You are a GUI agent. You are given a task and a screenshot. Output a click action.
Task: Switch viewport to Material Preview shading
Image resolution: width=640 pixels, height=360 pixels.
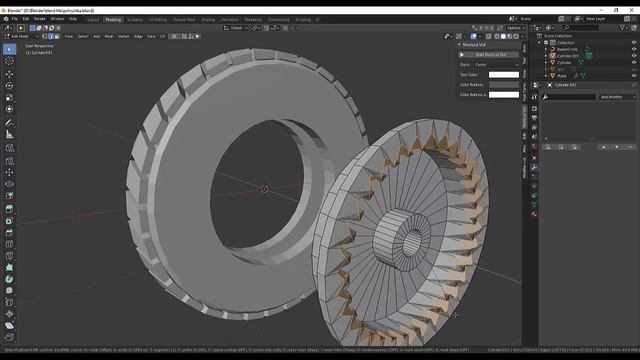510,36
